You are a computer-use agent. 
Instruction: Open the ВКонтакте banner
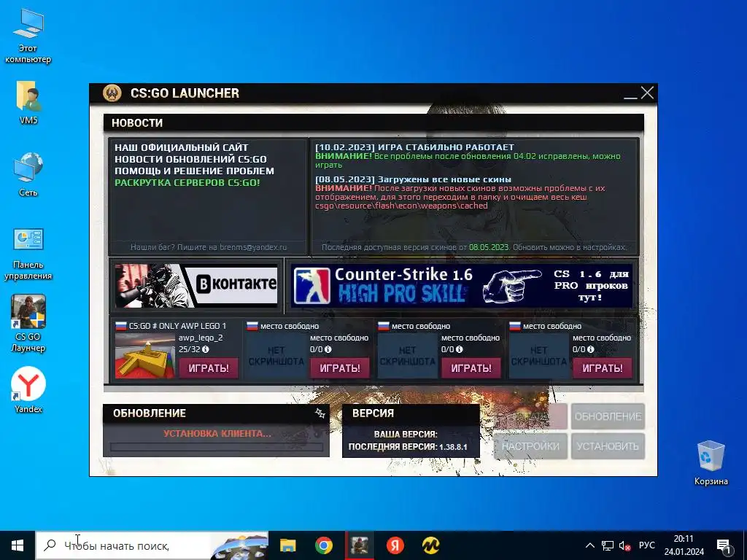[x=196, y=285]
